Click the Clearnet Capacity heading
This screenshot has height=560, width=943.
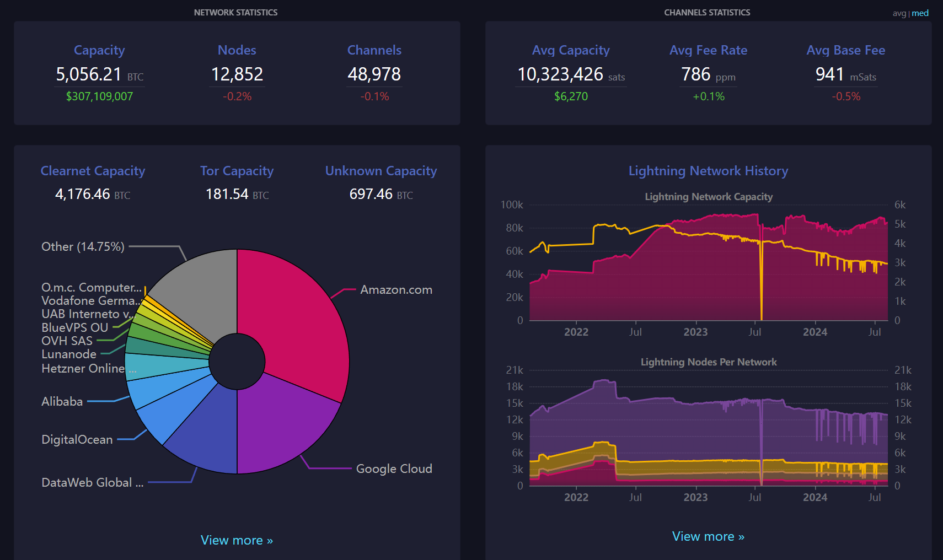click(93, 171)
